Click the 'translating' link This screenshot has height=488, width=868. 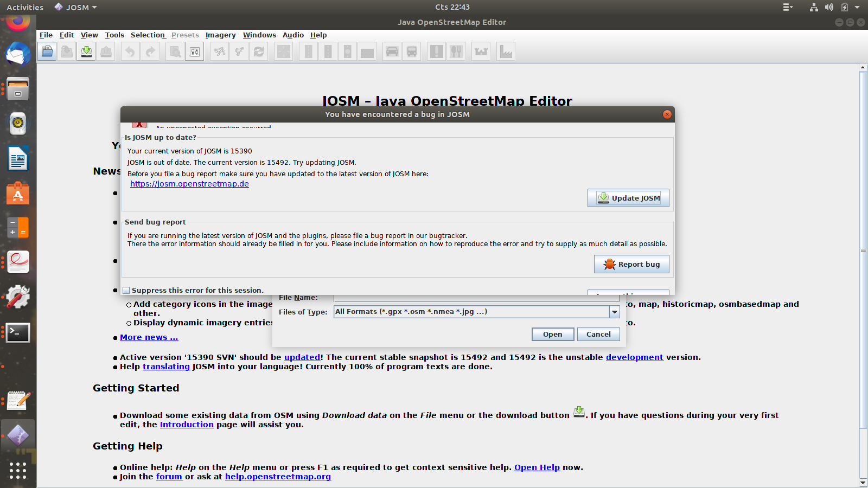point(166,367)
